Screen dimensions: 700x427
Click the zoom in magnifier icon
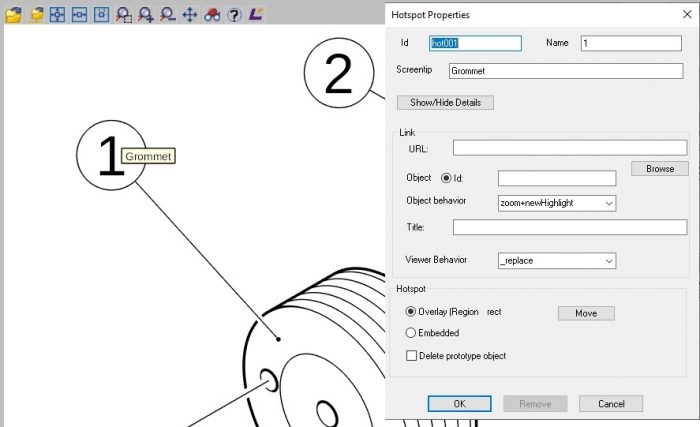tap(146, 15)
